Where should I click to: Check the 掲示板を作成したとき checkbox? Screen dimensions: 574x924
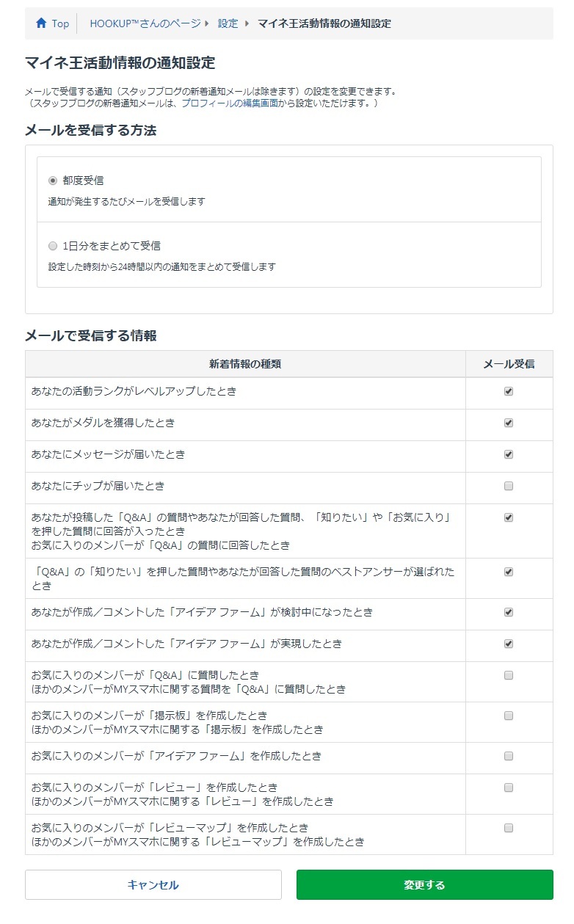509,716
